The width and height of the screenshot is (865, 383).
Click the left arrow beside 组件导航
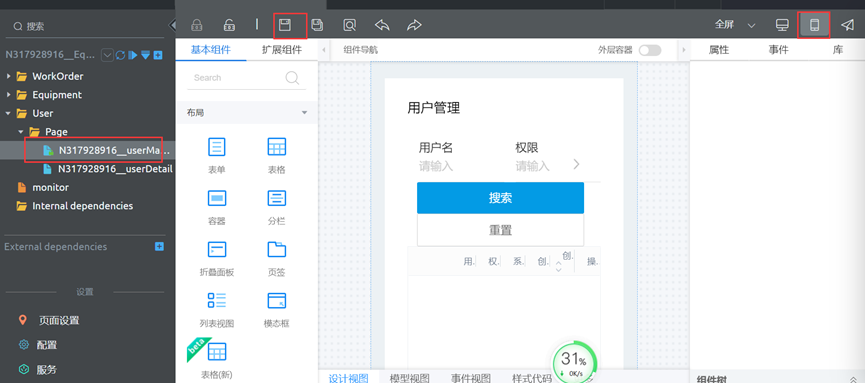click(323, 50)
